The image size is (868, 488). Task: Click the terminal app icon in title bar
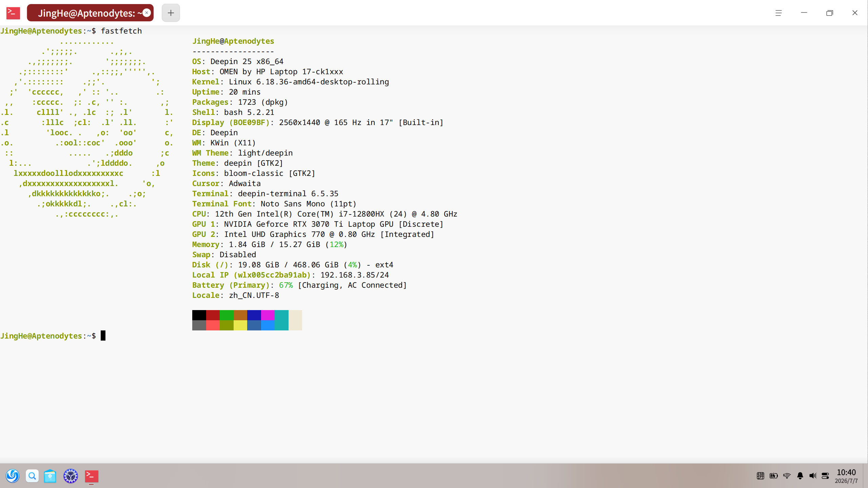pos(13,13)
